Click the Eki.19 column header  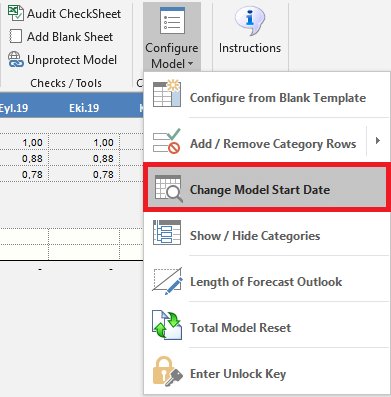[x=84, y=108]
